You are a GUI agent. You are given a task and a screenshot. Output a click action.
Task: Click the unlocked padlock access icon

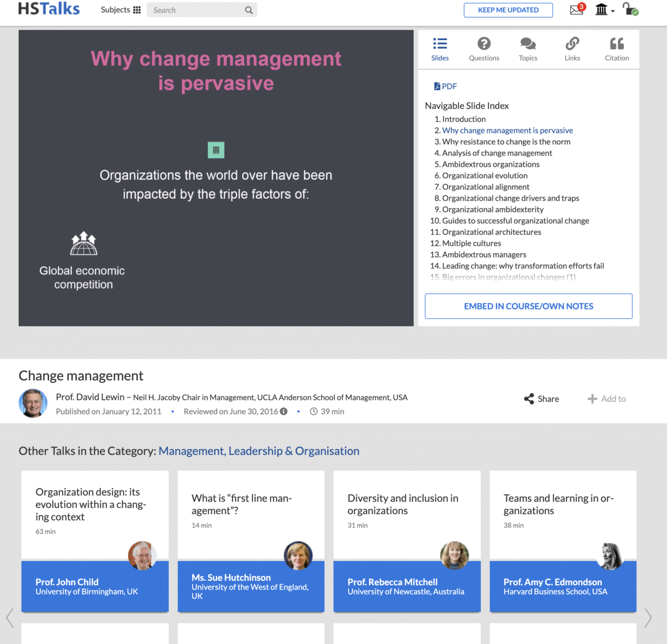[630, 9]
